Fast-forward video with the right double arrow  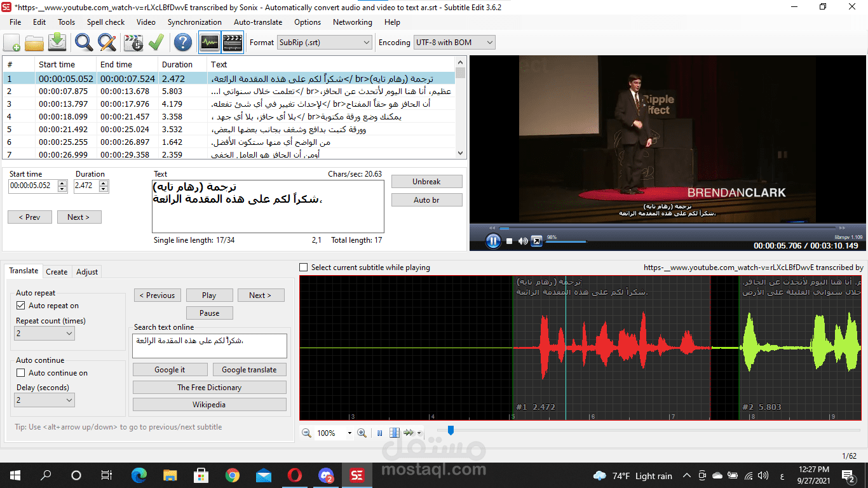click(843, 227)
